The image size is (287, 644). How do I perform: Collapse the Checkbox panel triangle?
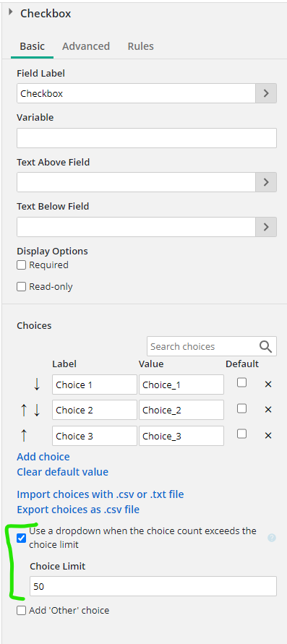(10, 13)
